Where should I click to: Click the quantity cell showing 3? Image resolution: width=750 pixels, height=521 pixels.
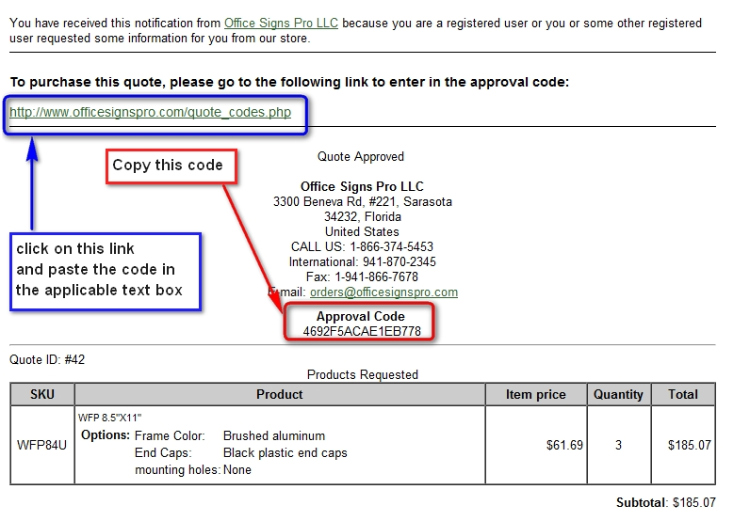(618, 445)
